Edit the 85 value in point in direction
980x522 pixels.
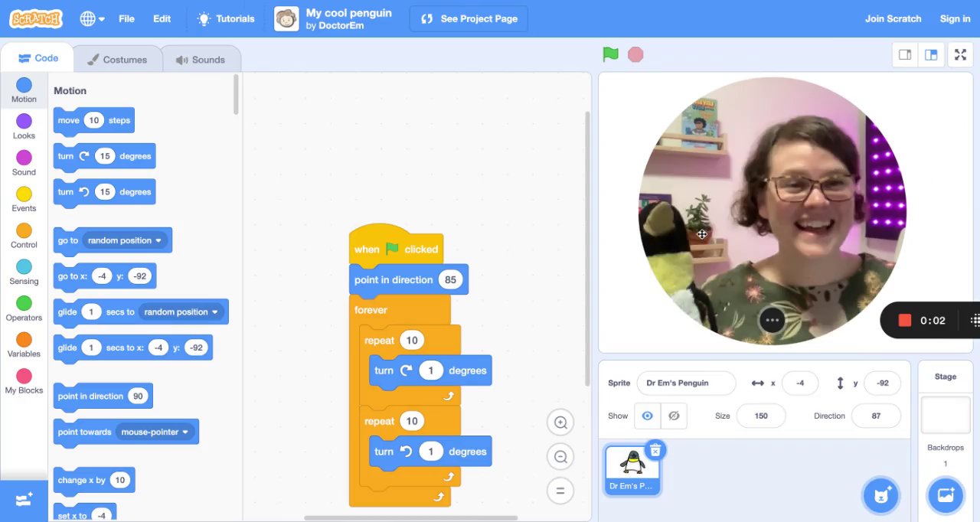450,279
